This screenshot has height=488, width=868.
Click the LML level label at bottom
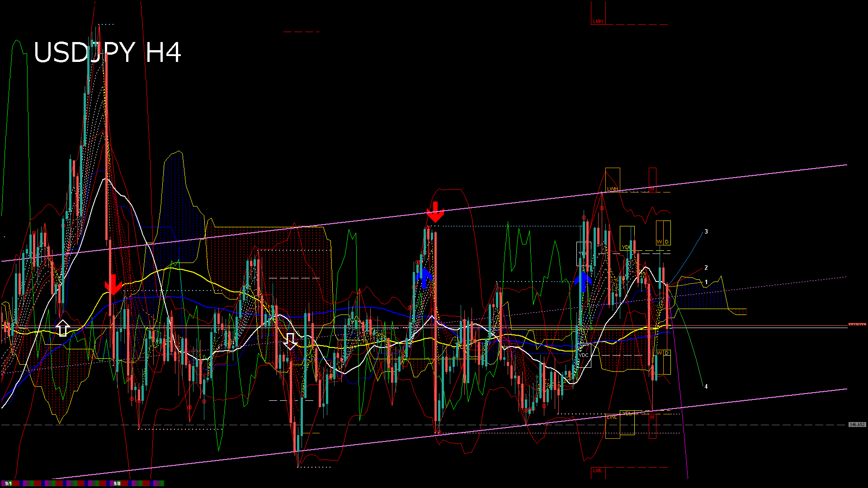pos(598,470)
